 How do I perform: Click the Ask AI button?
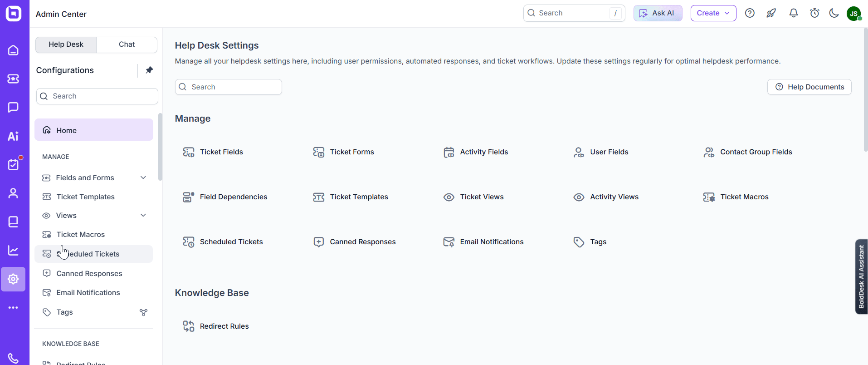click(x=658, y=13)
